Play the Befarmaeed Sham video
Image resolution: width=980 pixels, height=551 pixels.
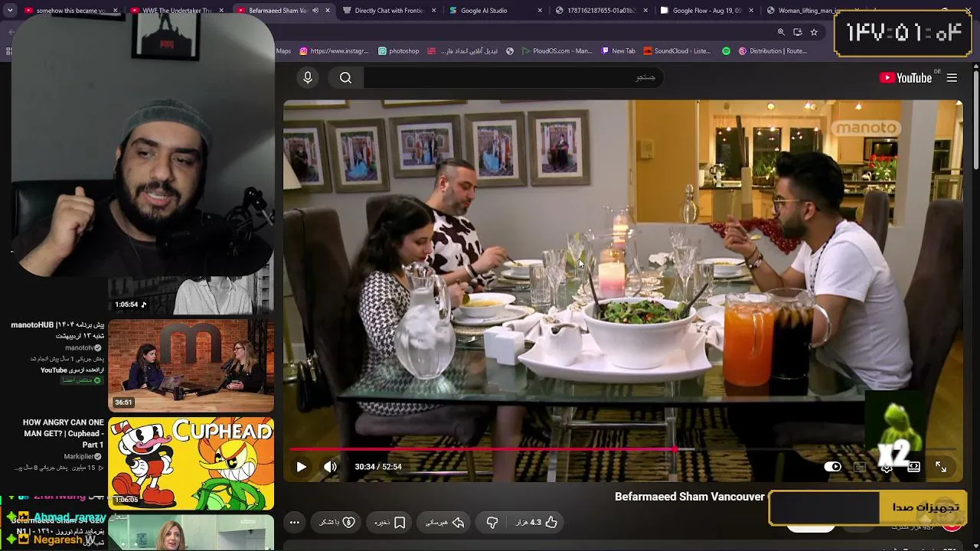coord(302,467)
